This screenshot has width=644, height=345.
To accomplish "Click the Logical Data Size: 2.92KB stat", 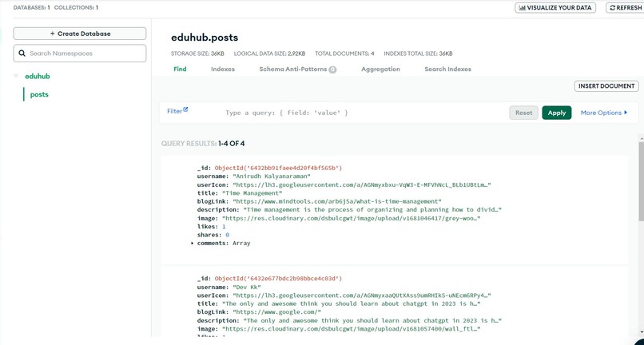I will tap(269, 54).
